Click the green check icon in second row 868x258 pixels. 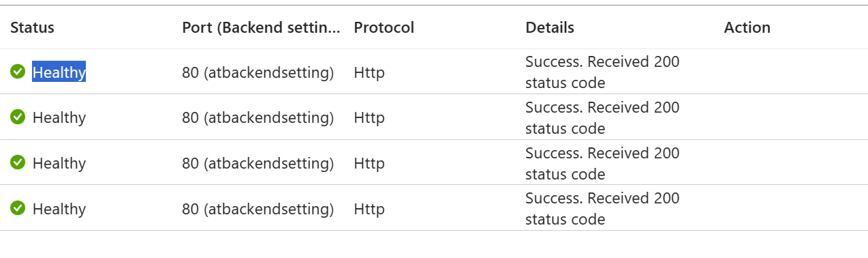tap(18, 117)
